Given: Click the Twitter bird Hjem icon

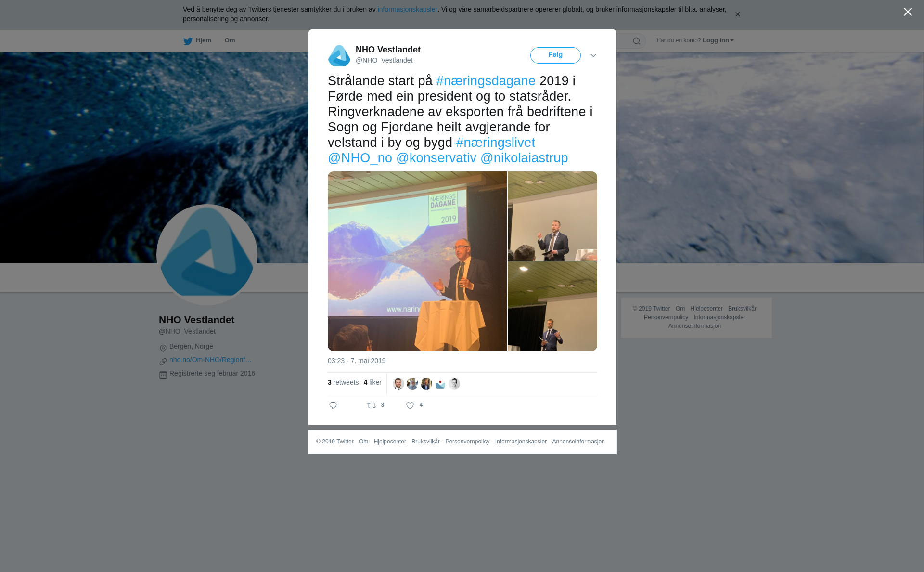Looking at the screenshot, I should [188, 41].
